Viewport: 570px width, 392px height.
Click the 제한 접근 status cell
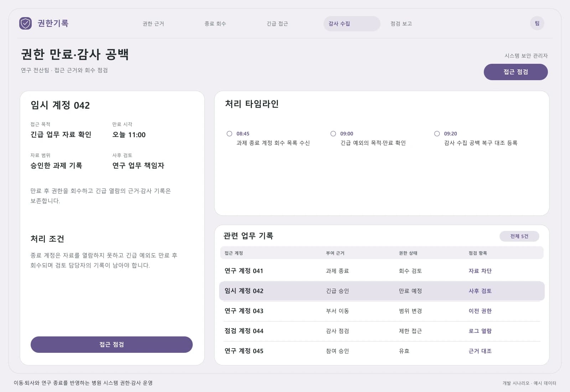click(x=410, y=331)
